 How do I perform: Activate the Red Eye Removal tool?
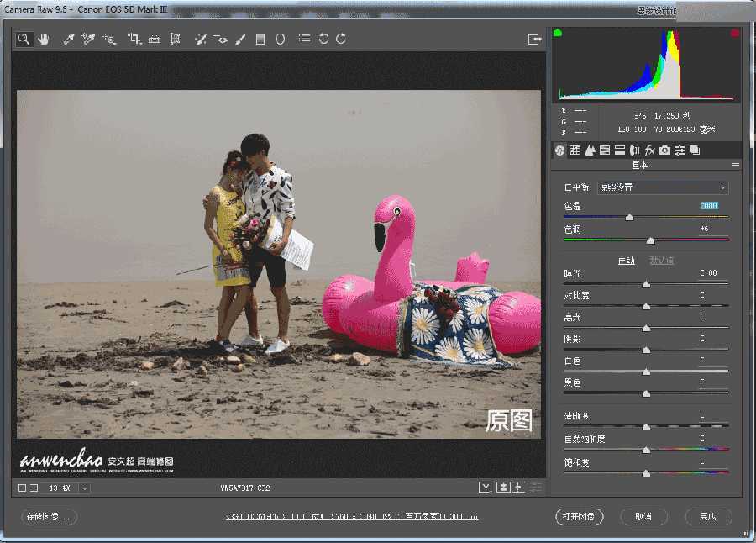tap(221, 38)
